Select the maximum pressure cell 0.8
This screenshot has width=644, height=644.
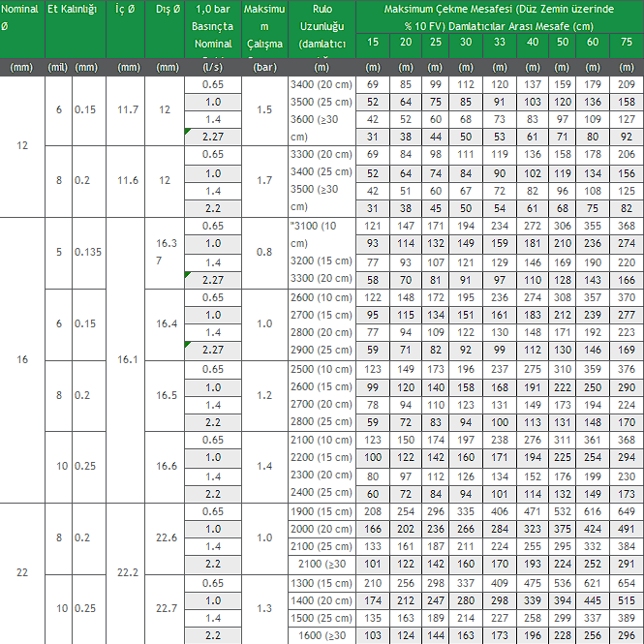(x=264, y=253)
